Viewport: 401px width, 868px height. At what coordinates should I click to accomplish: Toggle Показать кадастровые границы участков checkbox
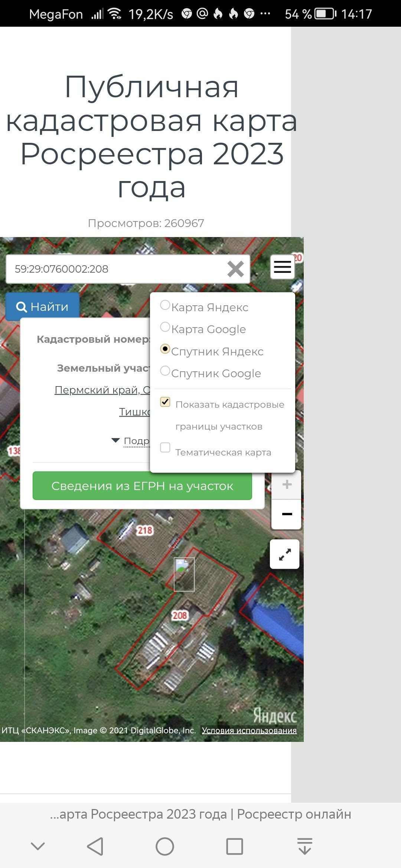[x=165, y=402]
